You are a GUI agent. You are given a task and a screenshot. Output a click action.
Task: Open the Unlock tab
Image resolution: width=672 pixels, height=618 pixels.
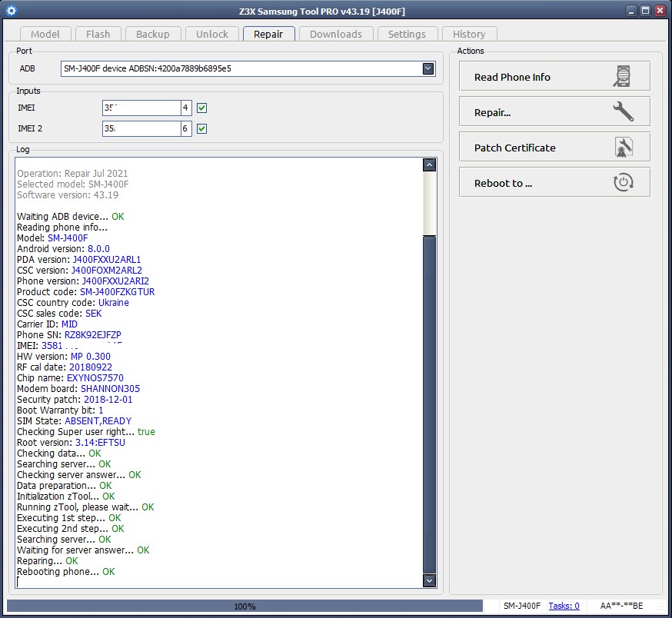pos(212,34)
